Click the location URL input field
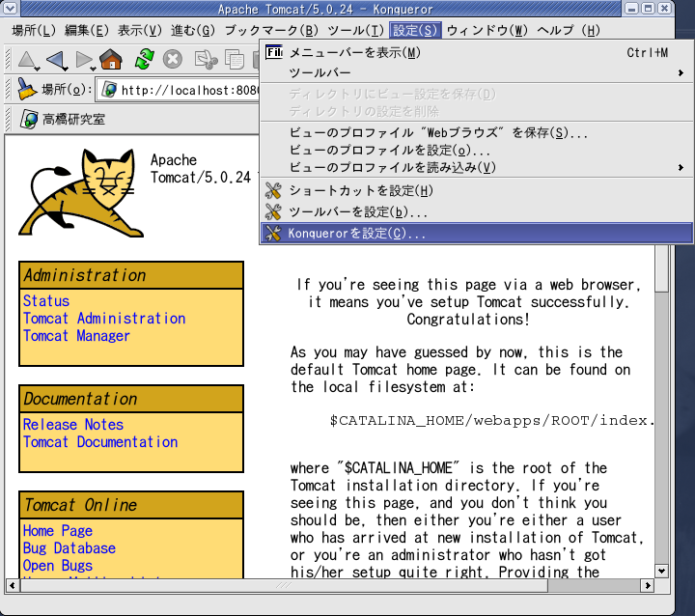Image resolution: width=695 pixels, height=616 pixels. tap(179, 90)
